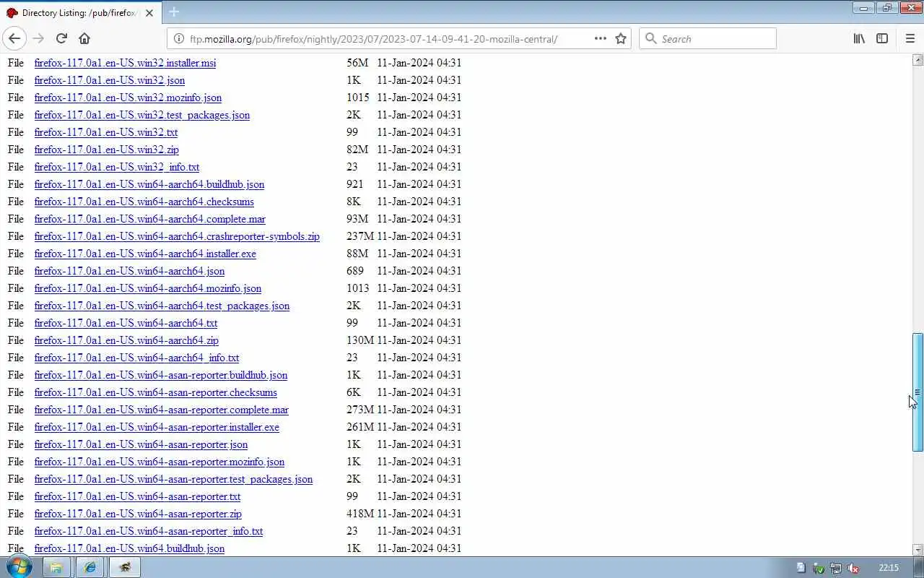Click the network tray icon
The image size is (924, 578).
(x=835, y=568)
